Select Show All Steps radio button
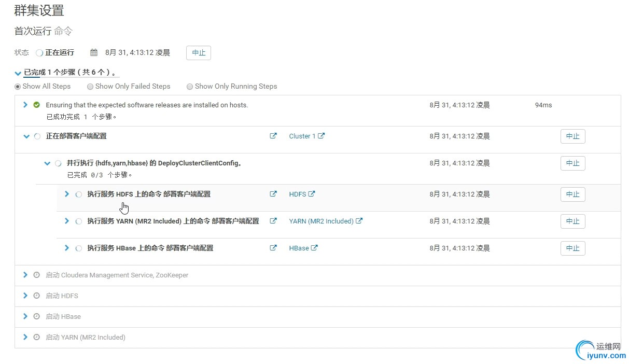Screen dimensions: 629x364 18,87
